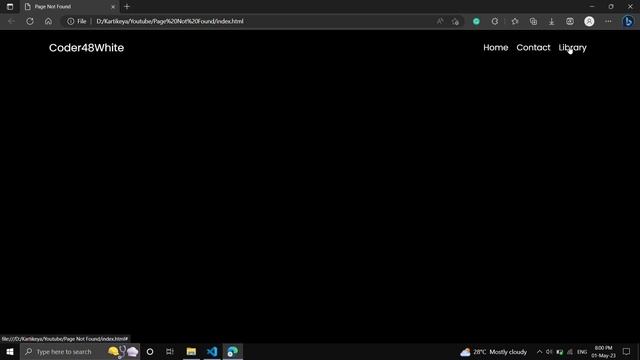Open the clock and date calendar

[x=603, y=352]
